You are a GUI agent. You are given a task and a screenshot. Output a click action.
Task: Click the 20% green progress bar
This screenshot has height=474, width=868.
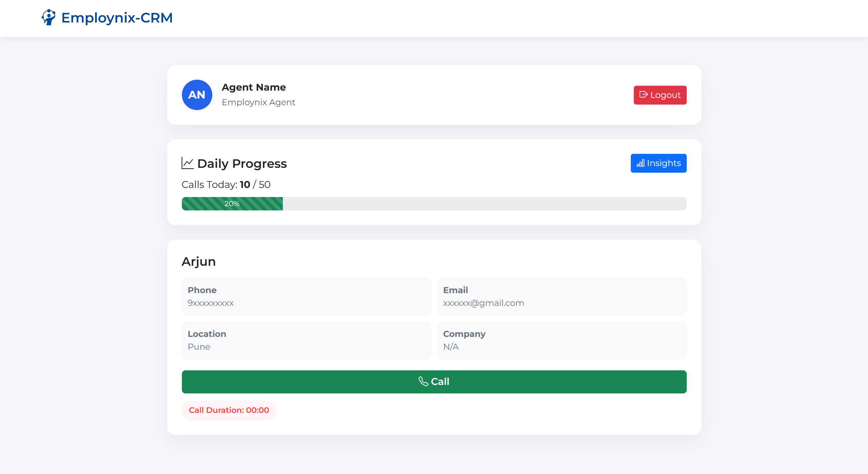(x=232, y=204)
